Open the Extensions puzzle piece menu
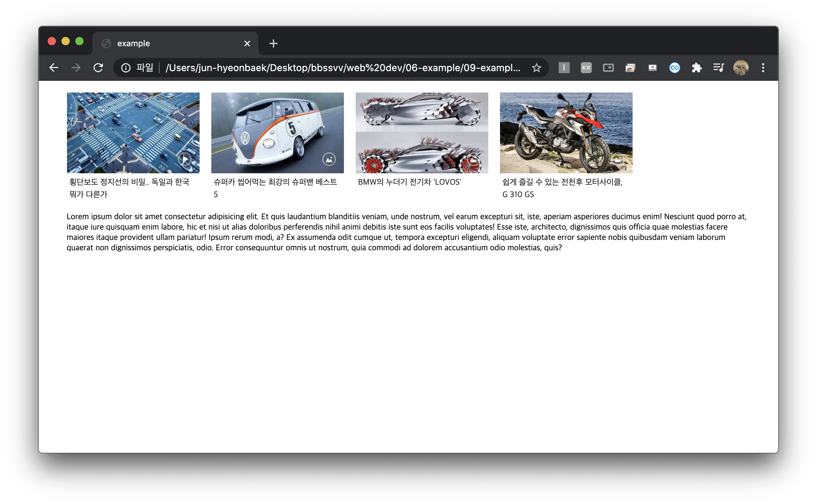 coord(696,68)
